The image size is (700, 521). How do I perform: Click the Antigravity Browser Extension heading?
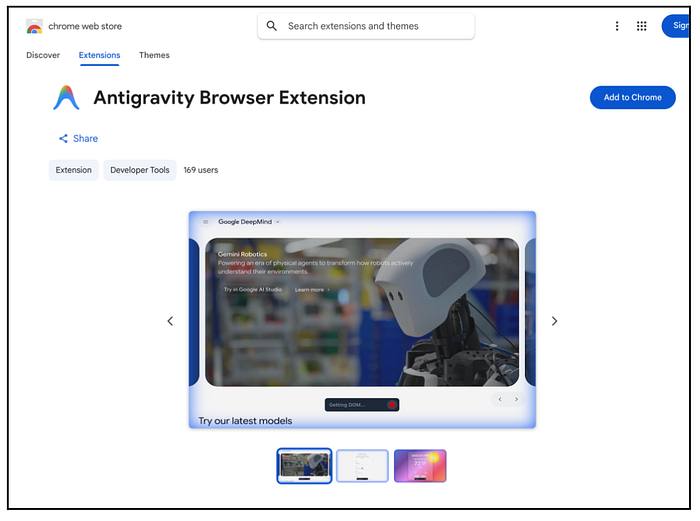pos(229,98)
